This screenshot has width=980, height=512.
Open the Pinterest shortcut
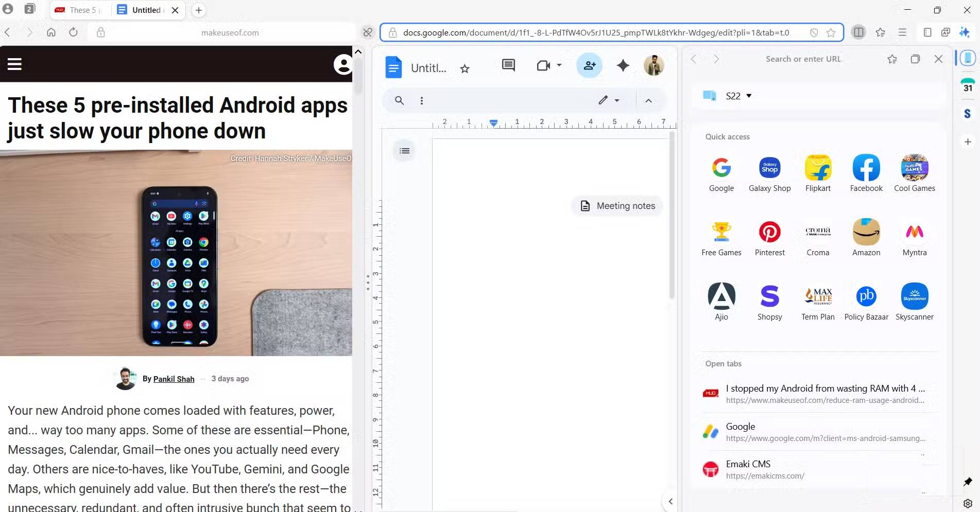770,238
